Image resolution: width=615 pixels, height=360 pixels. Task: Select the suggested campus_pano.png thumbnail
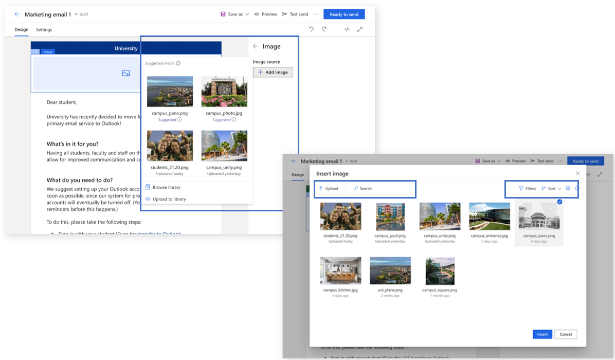tap(170, 91)
